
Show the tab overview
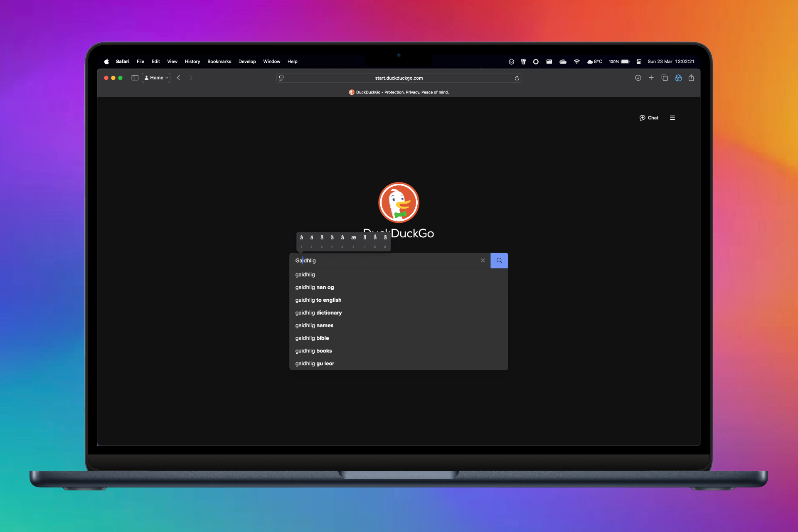[665, 78]
